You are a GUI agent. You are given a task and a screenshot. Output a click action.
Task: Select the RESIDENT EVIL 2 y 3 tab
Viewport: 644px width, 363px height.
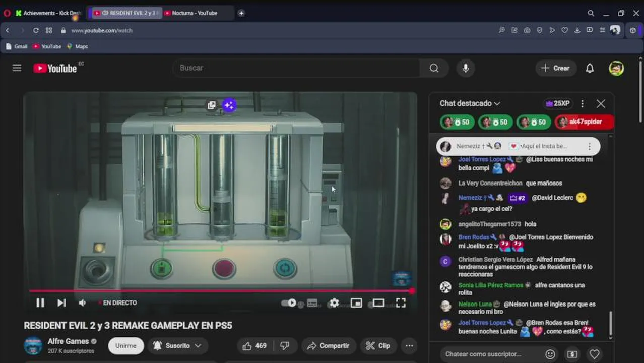126,13
